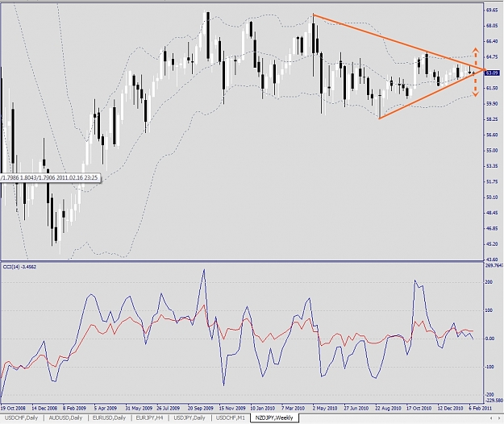The height and width of the screenshot is (424, 504).
Task: Click the current price label 63.09
Action: 492,73
